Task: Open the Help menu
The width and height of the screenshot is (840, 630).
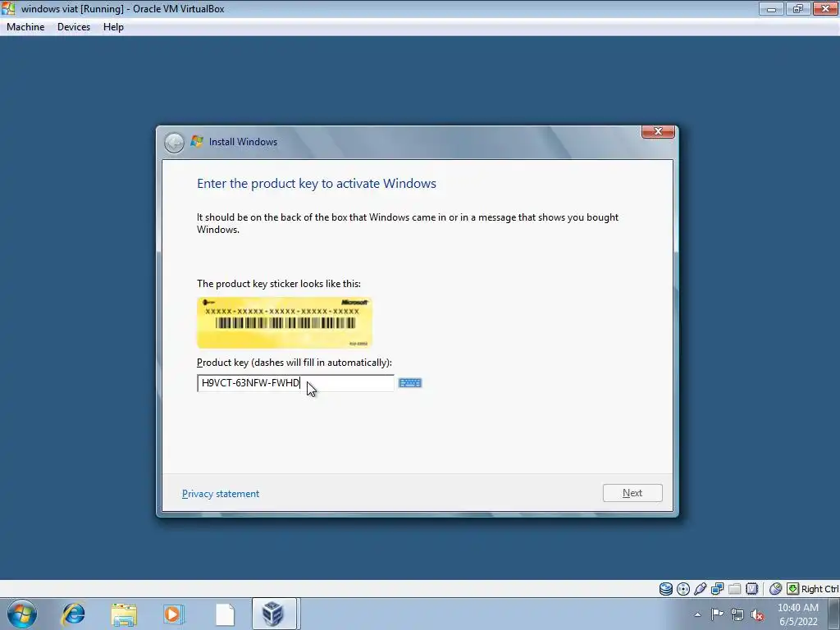Action: point(113,27)
